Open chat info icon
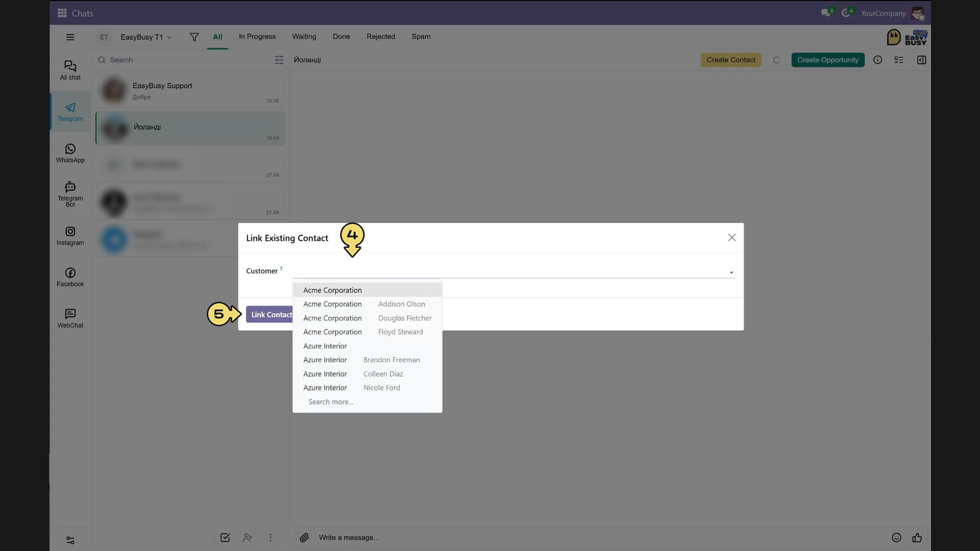This screenshot has height=551, width=980. point(877,60)
